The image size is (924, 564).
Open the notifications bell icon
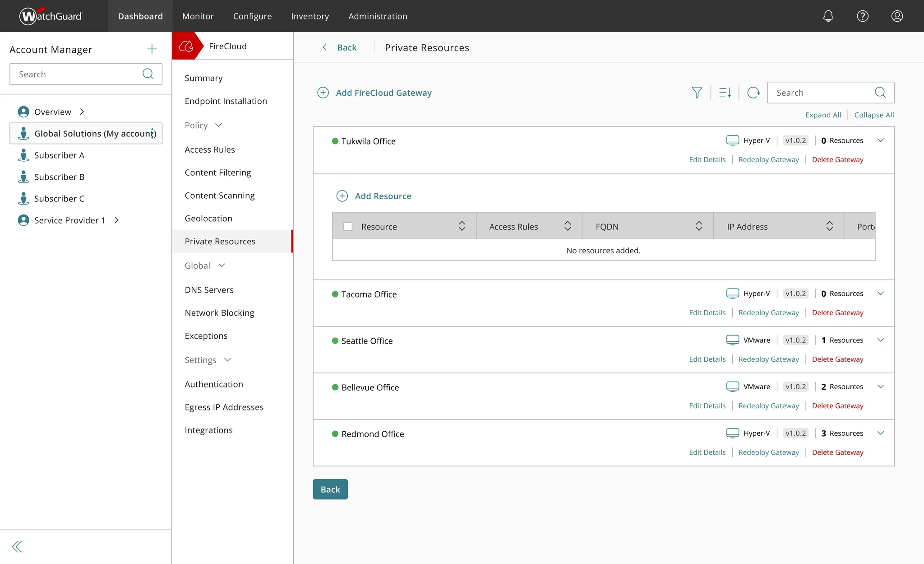[828, 16]
